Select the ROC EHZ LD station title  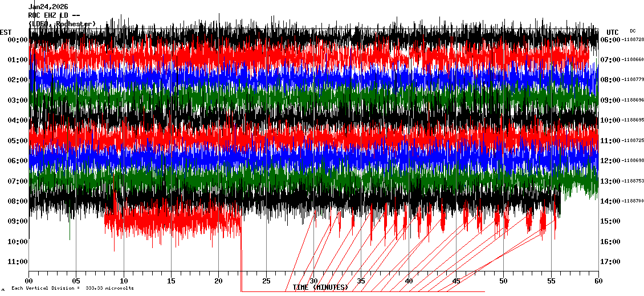[x=53, y=15]
